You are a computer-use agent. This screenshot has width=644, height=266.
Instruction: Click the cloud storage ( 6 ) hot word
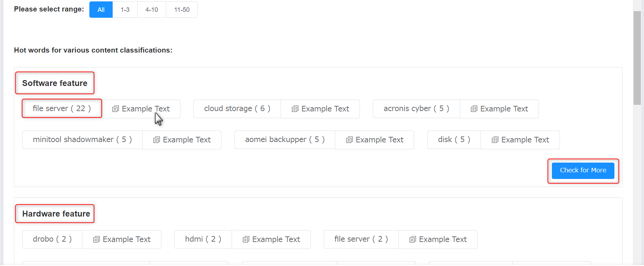click(x=237, y=109)
